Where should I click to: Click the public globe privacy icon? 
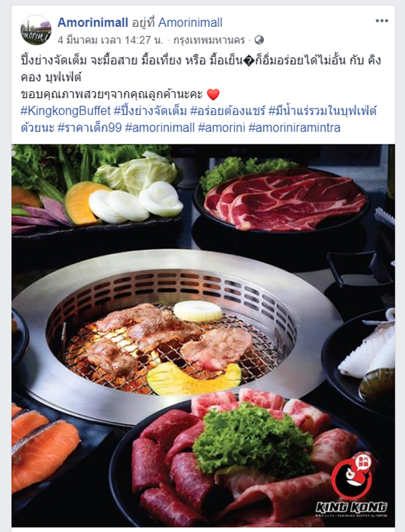tap(259, 40)
